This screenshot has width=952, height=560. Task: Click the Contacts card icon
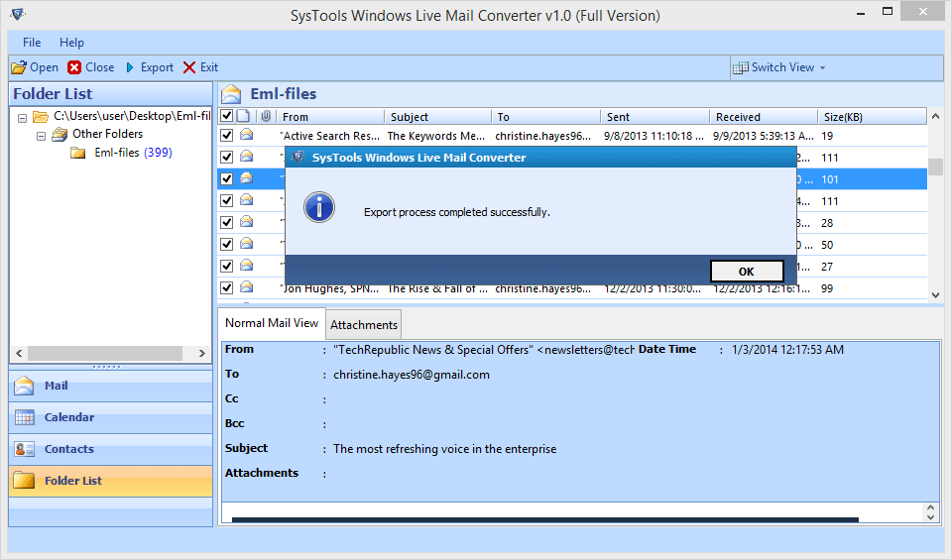24,449
